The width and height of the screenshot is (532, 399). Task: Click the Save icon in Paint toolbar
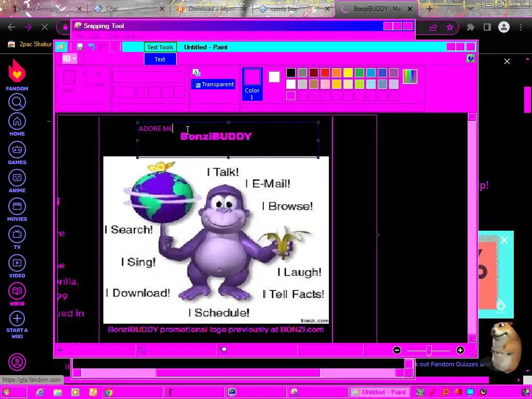coord(79,47)
